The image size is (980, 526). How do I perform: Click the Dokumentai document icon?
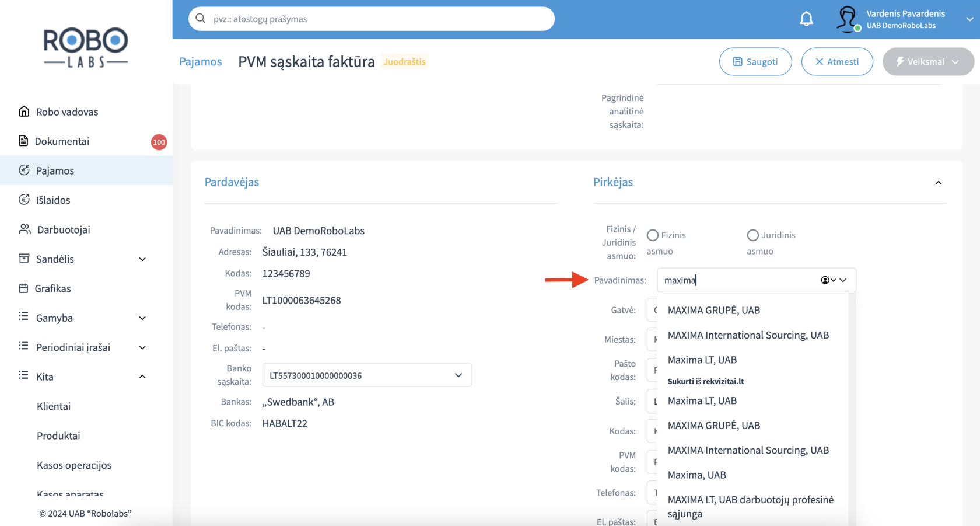coord(23,141)
